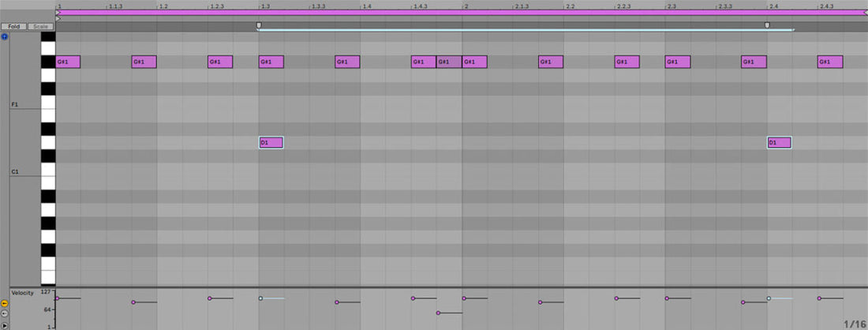Select the G#1 note at position 2.3.4

[754, 62]
